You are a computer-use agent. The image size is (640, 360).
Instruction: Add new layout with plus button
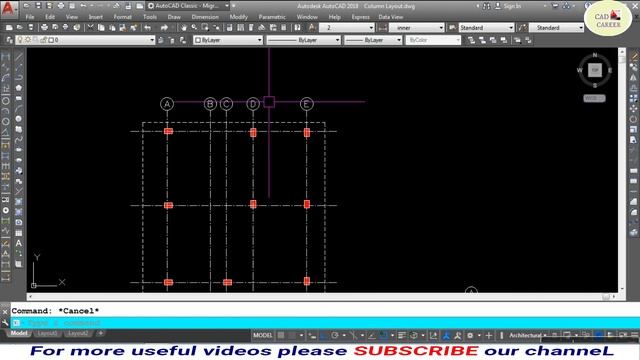tap(100, 333)
